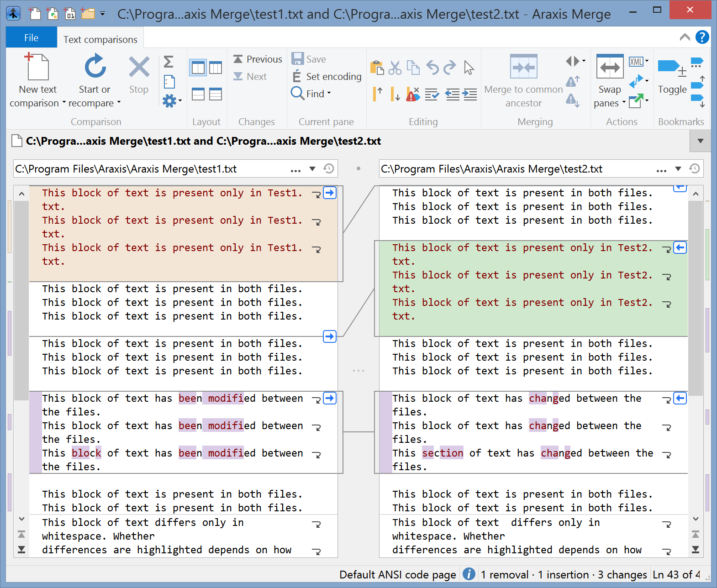Select the pointer cursor tool icon
The image size is (717, 588).
pos(469,68)
